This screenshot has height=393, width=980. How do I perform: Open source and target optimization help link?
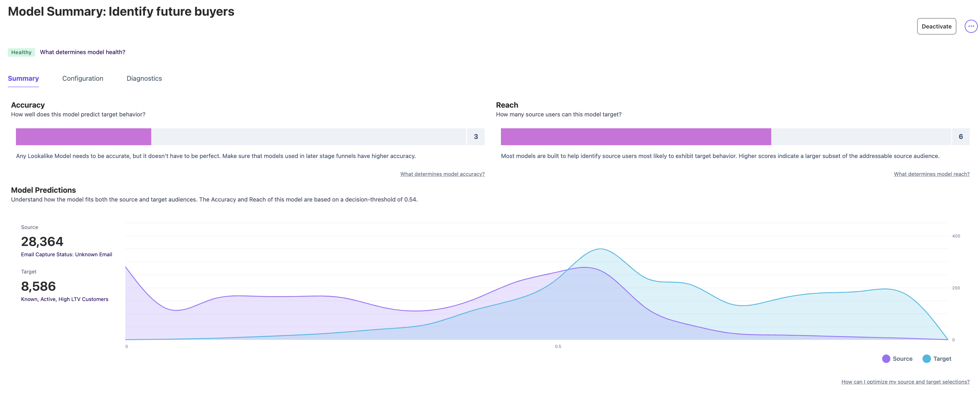(x=905, y=381)
